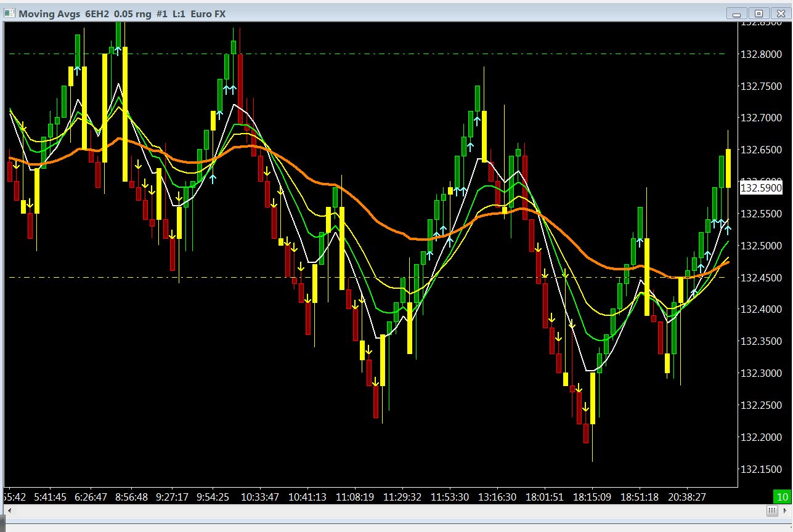Click the 13:16:30 time axis label
The height and width of the screenshot is (532, 793).
(x=497, y=497)
